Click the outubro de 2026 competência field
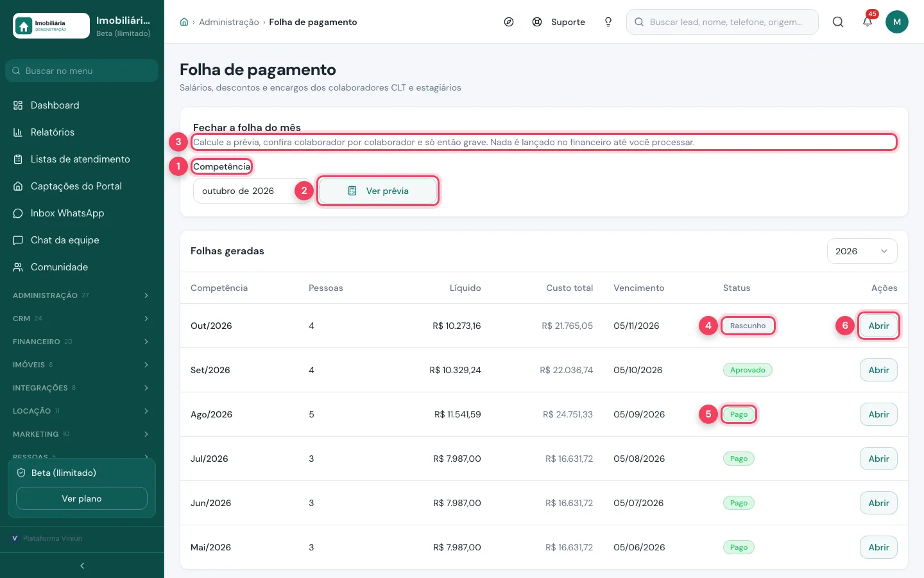 pyautogui.click(x=252, y=191)
